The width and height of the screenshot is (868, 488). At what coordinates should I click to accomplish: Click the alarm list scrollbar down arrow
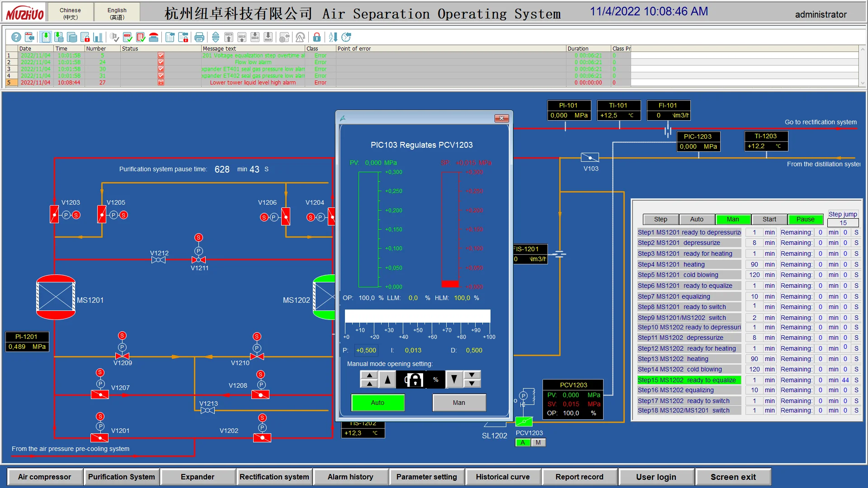pos(863,83)
